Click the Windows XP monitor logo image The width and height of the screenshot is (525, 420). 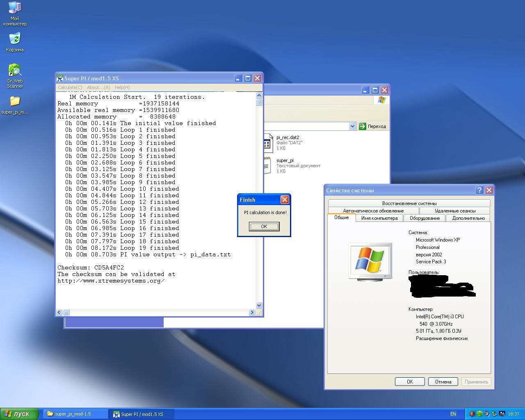pyautogui.click(x=370, y=262)
